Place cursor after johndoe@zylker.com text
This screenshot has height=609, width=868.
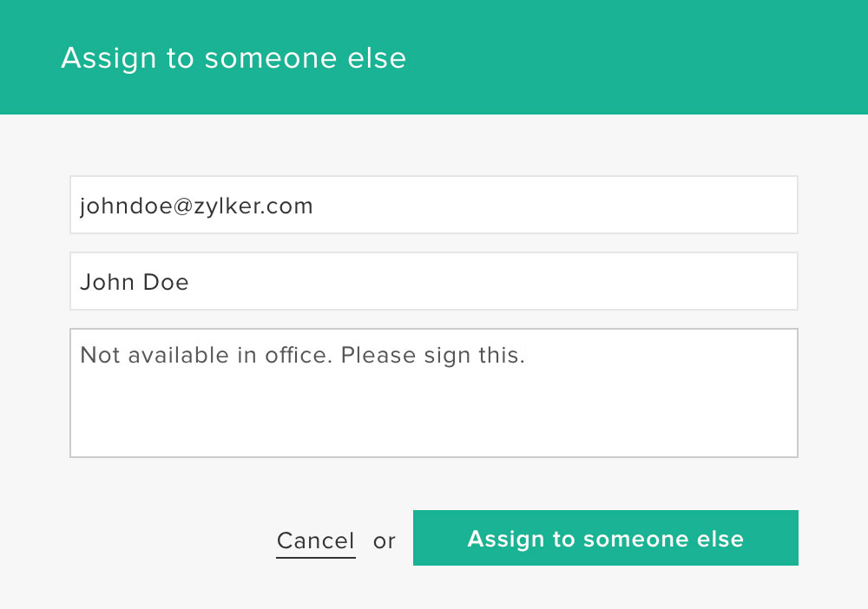[x=315, y=206]
